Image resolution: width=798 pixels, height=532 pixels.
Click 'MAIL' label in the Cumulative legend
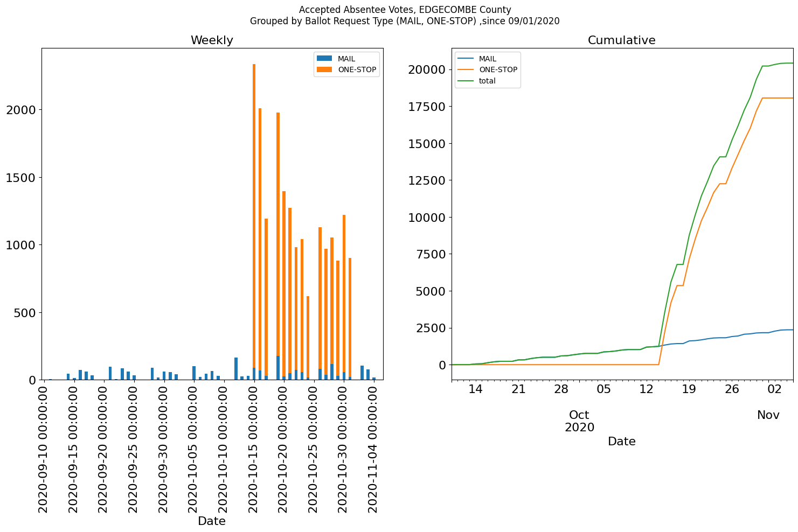click(488, 59)
